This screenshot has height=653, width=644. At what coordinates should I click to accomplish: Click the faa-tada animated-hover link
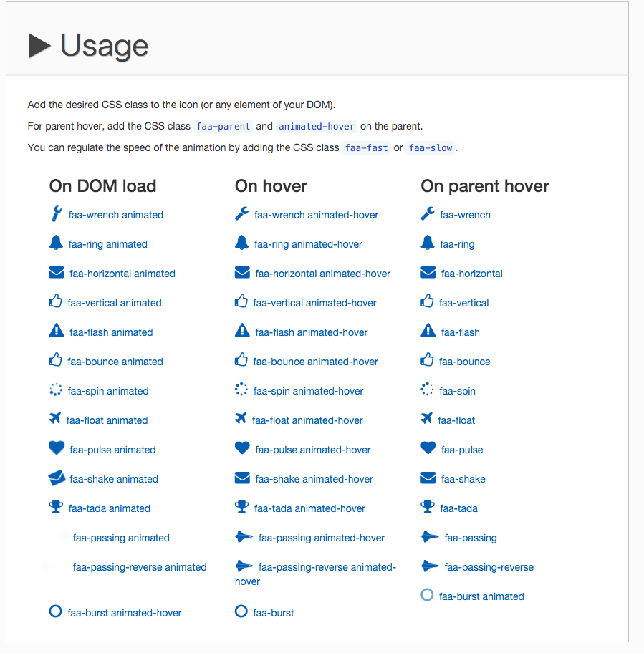309,508
